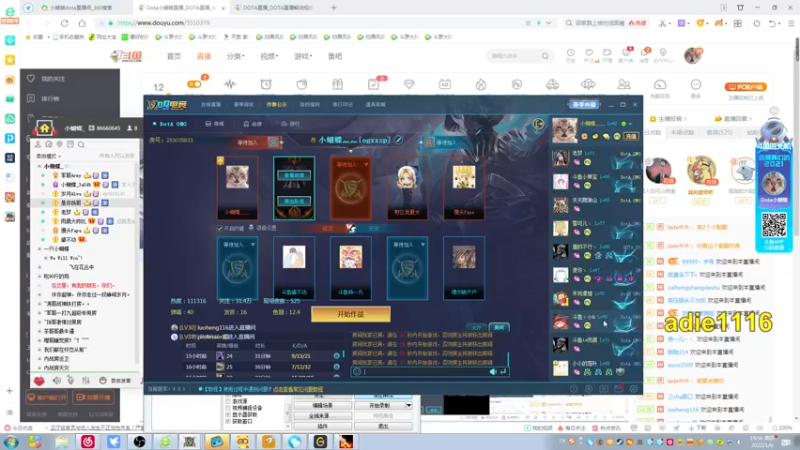Expand the 一只小蝴蝶 channel node
The height and width of the screenshot is (450, 800).
click(39, 249)
